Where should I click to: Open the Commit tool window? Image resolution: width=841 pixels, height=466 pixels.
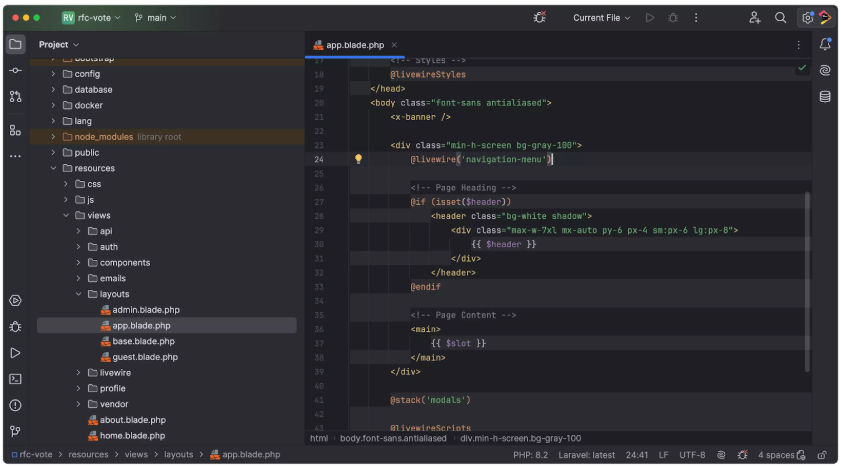(16, 71)
